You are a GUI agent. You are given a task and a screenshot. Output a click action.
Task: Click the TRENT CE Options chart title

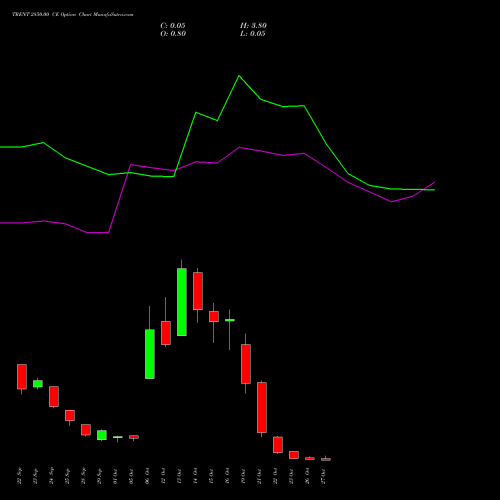[x=73, y=15]
